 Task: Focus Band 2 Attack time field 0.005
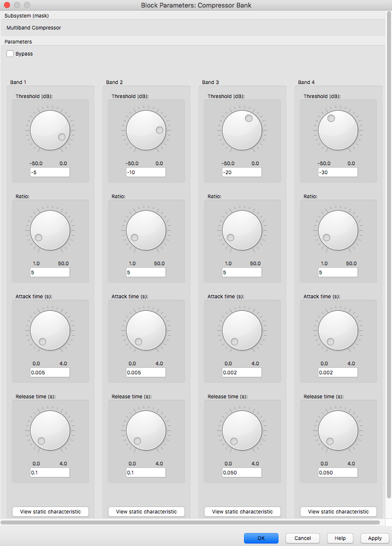pos(146,372)
